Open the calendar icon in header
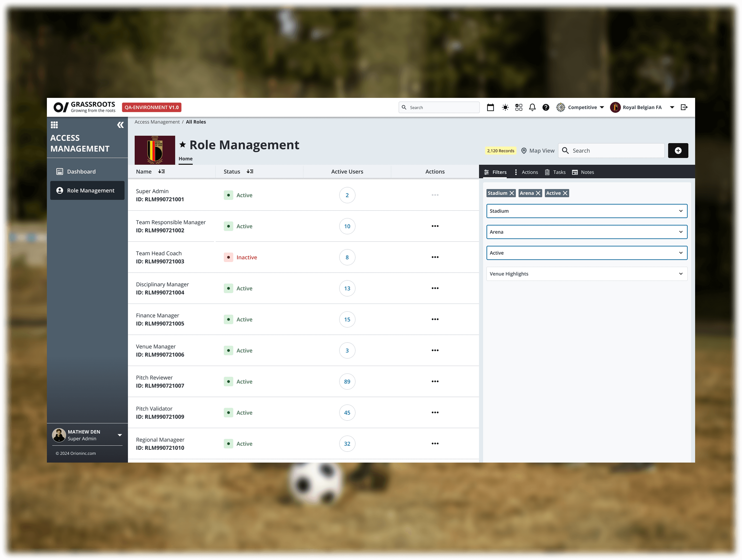Image resolution: width=742 pixels, height=560 pixels. click(490, 107)
